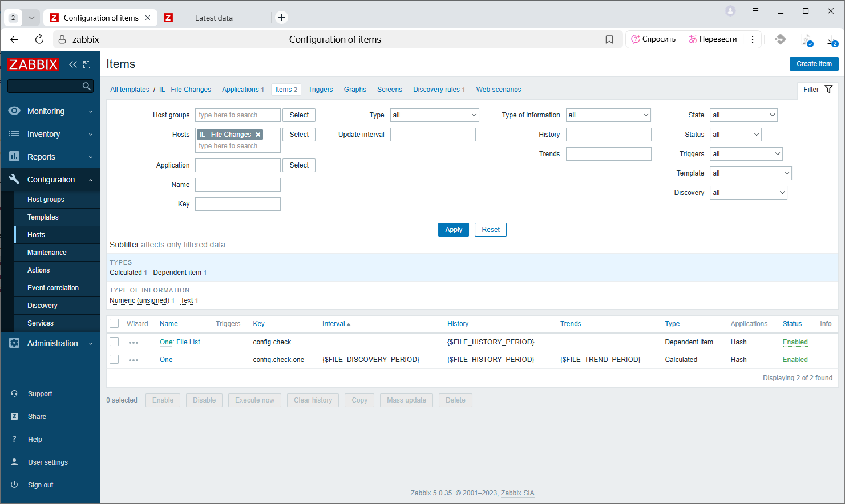Click the Monitoring eye icon
845x504 pixels.
(14, 111)
